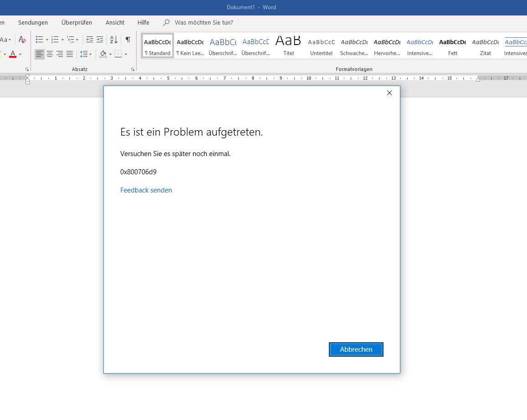Decrease the paragraph indent
Viewport: 527px width, 420px height.
(90, 40)
